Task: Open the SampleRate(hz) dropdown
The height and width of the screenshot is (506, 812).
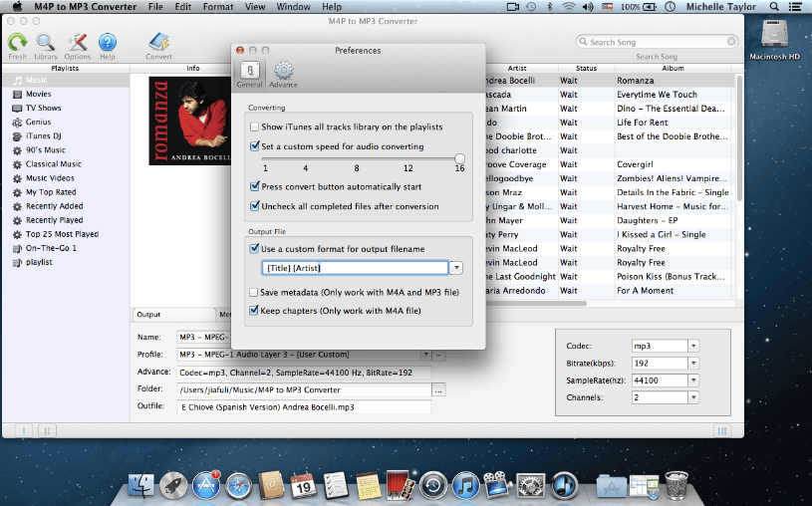Action: pyautogui.click(x=693, y=380)
